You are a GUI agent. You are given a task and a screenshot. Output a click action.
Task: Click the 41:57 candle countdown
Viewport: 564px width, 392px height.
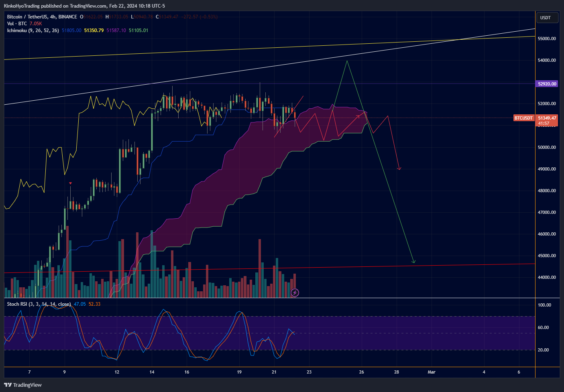point(544,124)
